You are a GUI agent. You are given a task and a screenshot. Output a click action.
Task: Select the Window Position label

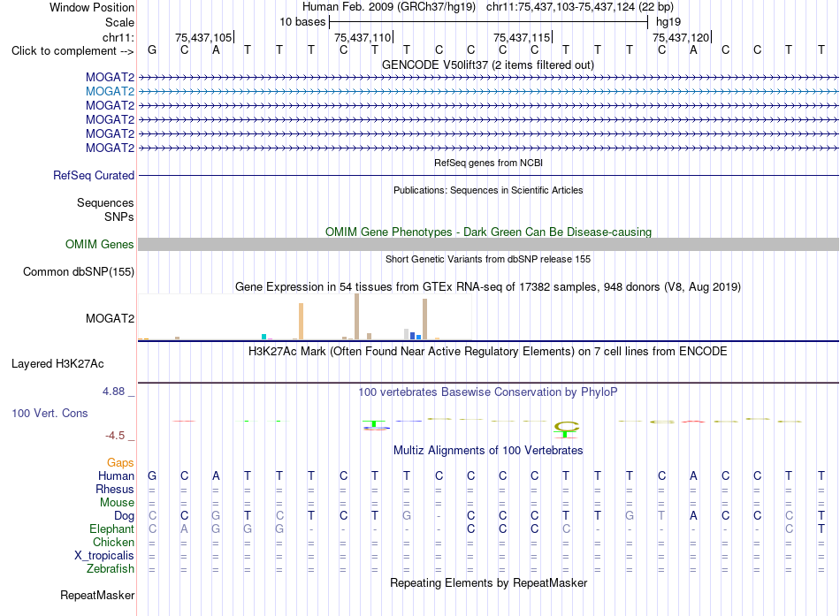[x=92, y=7]
